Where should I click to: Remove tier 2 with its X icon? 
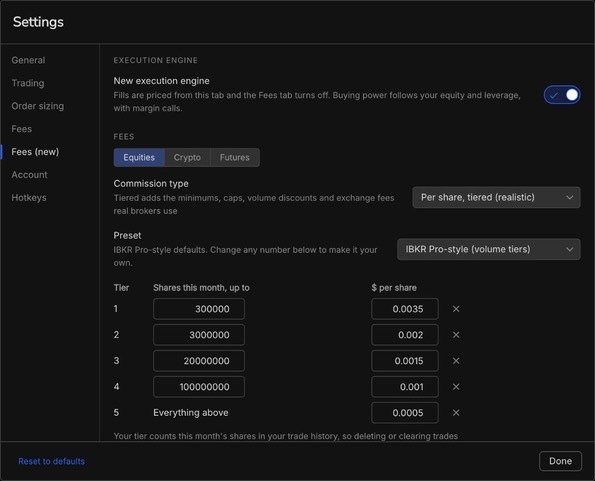(x=456, y=335)
